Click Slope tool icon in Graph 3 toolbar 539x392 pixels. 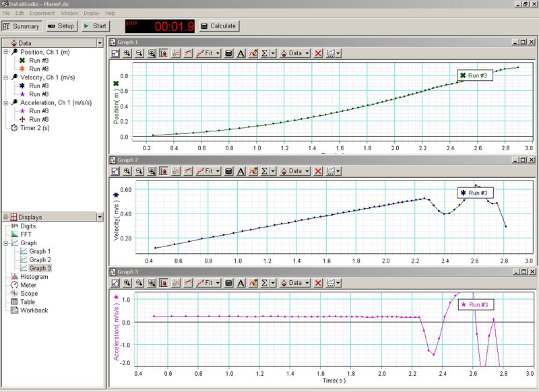[188, 282]
